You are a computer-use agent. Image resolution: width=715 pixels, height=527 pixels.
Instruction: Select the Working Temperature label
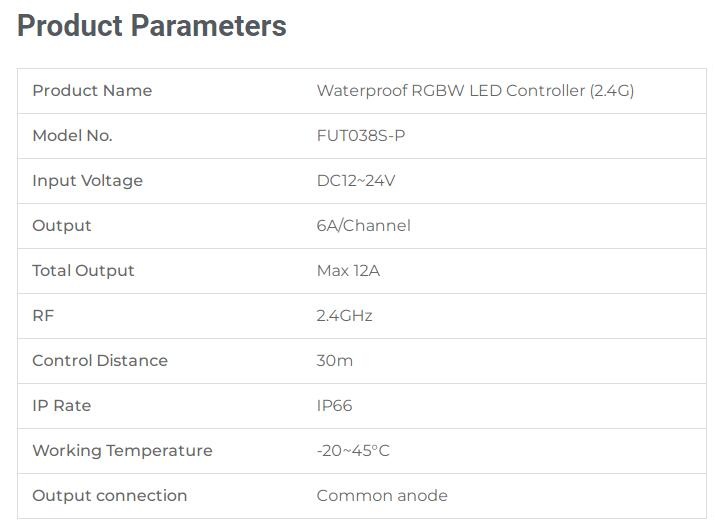point(123,450)
